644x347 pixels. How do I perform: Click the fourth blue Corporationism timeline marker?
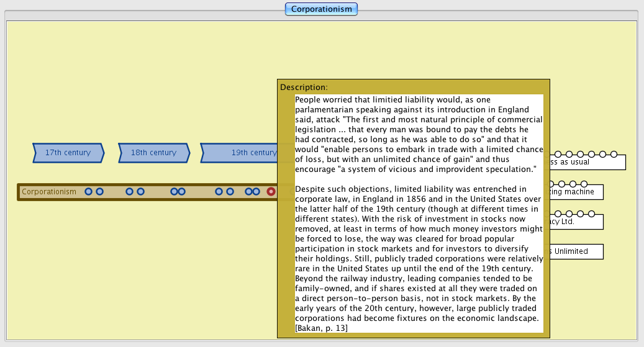(140, 192)
